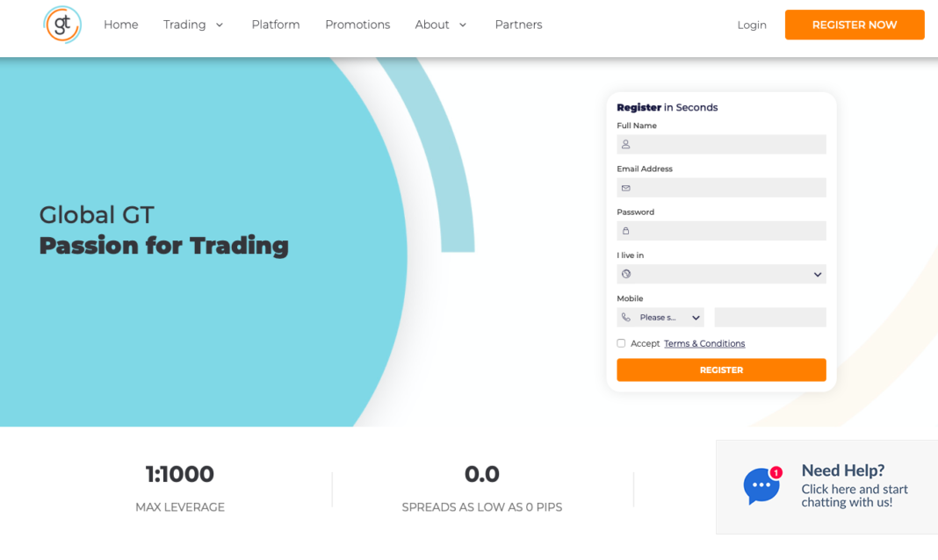Tick the Accept Terms & Conditions checkbox
This screenshot has width=938, height=560.
tap(621, 343)
